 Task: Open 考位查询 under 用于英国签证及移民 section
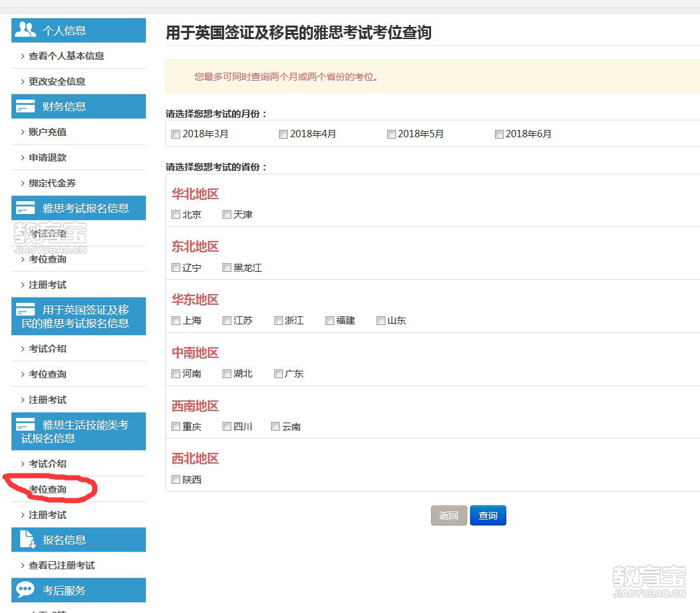point(48,374)
